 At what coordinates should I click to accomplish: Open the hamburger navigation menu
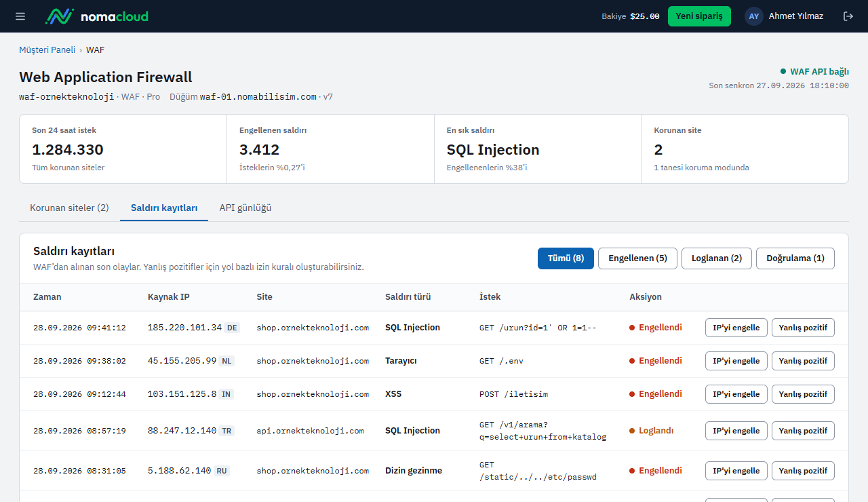point(20,16)
